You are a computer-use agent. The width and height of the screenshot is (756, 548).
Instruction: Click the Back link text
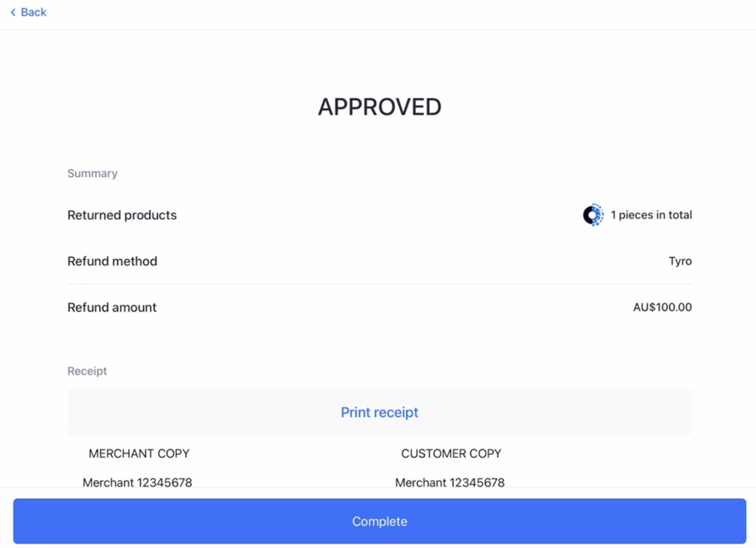33,12
